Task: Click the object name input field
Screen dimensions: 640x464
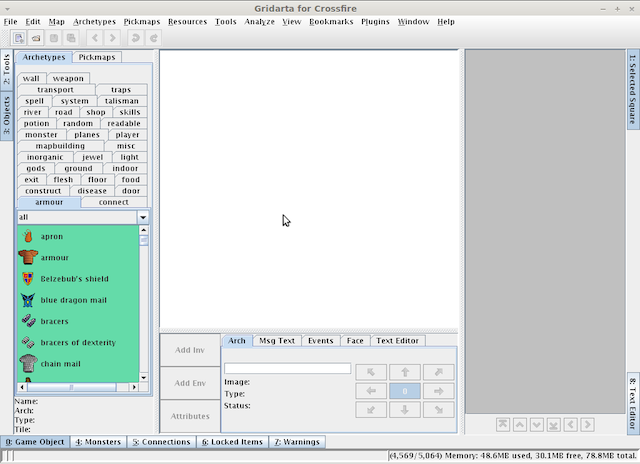Action: coord(287,369)
